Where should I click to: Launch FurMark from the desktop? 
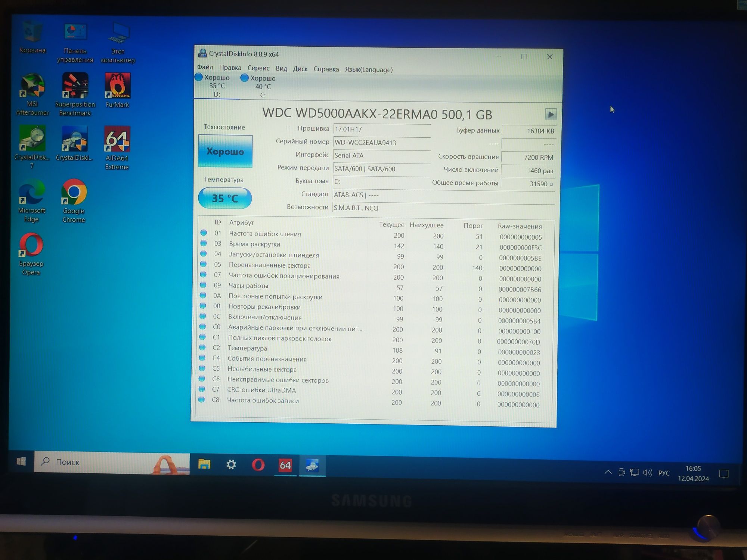(x=118, y=90)
